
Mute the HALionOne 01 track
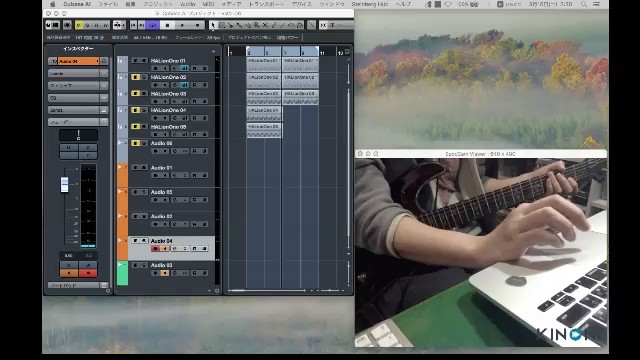click(136, 60)
